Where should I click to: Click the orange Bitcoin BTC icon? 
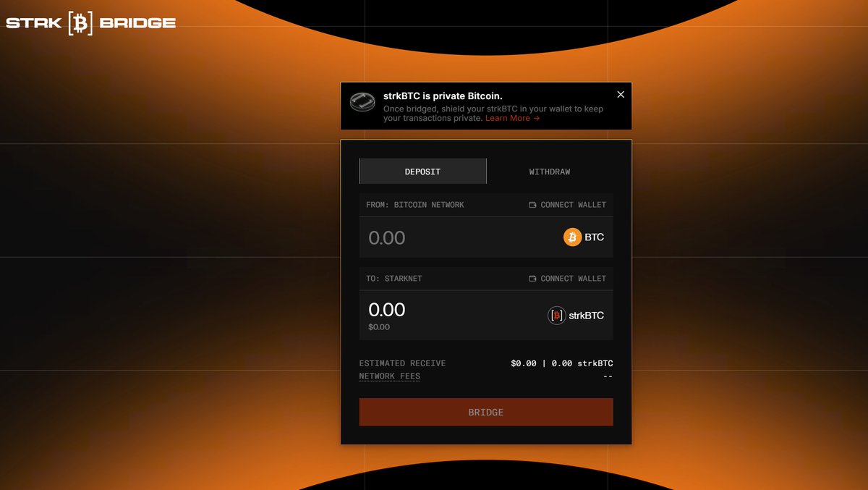[x=573, y=237]
